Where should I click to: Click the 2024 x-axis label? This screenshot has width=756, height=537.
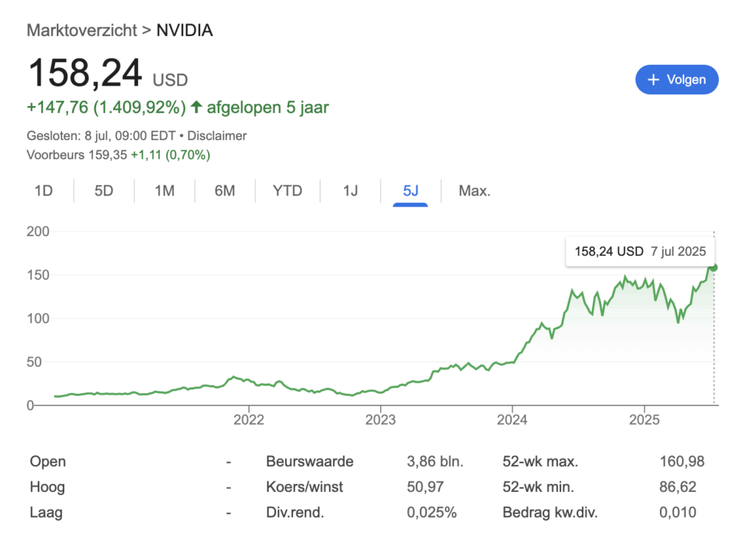pos(512,420)
